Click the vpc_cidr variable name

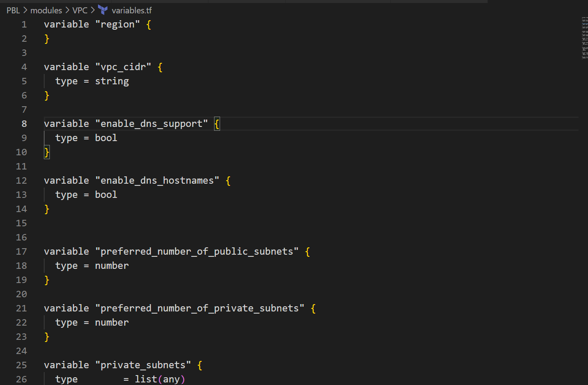(x=123, y=67)
